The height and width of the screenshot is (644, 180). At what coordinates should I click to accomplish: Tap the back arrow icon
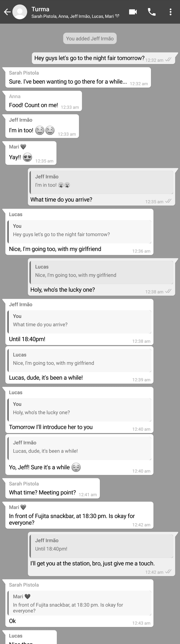point(7,12)
